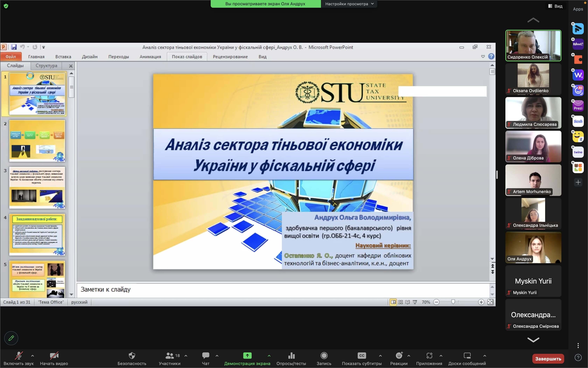Click the Prezi app icon
This screenshot has width=588, height=368.
pyautogui.click(x=578, y=106)
